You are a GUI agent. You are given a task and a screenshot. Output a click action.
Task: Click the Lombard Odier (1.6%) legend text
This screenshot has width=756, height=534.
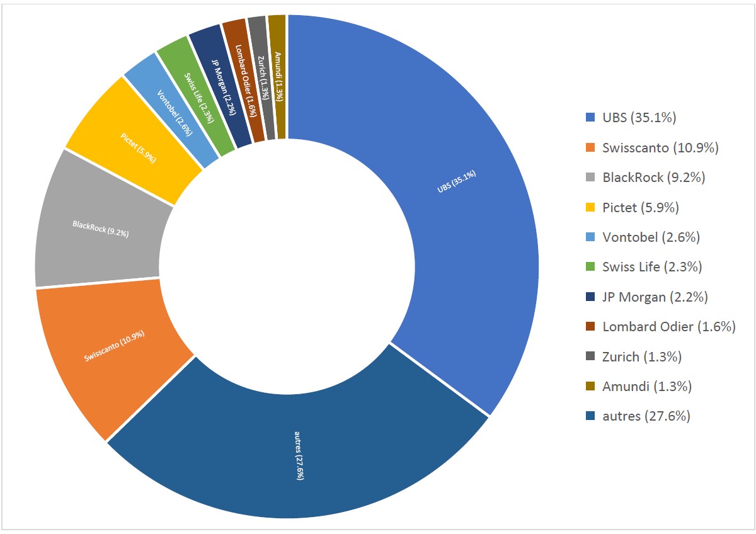pos(669,327)
